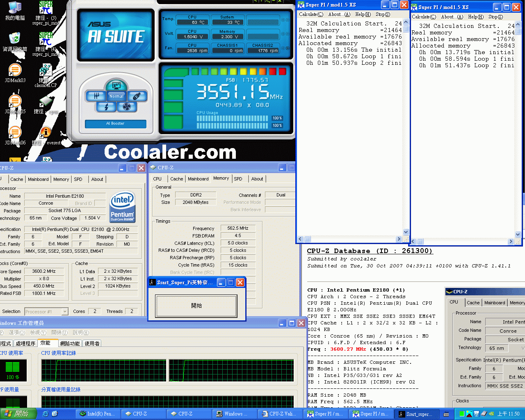
Task: Select the super_pi_mod shortcut labeled (4)
Action: point(46,44)
